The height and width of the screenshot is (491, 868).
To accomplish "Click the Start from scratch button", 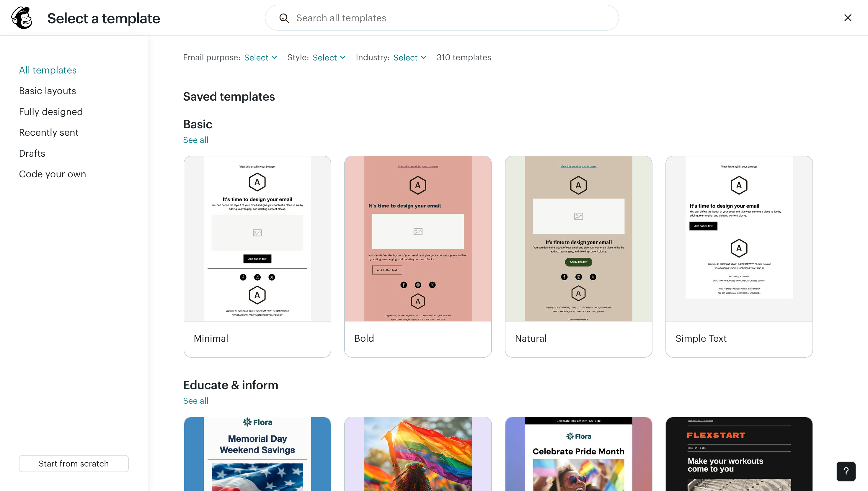I will pyautogui.click(x=74, y=463).
